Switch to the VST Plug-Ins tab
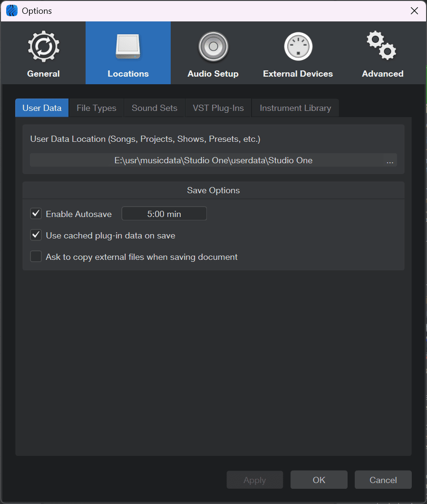Viewport: 427px width, 504px height. point(218,108)
